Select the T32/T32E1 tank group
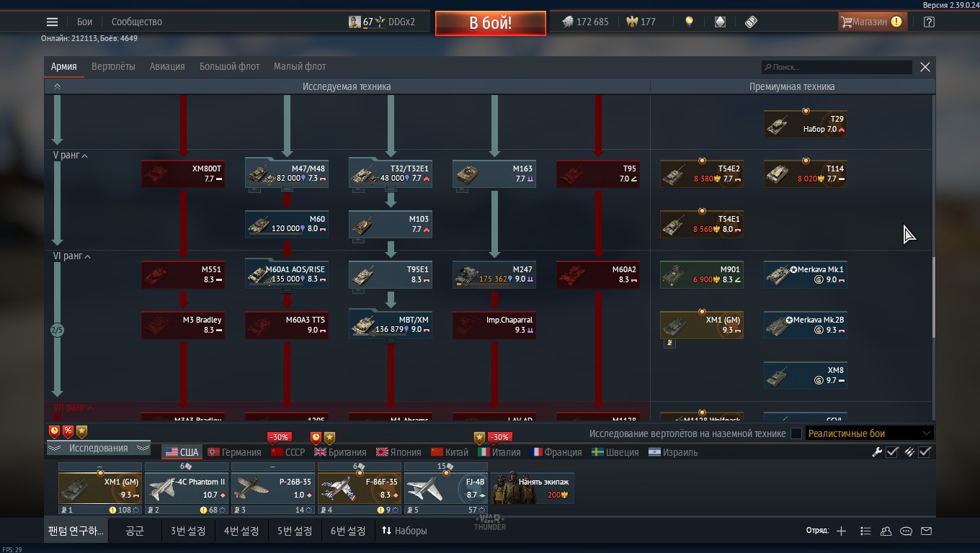Screen dimensions: 980x553 [391, 174]
